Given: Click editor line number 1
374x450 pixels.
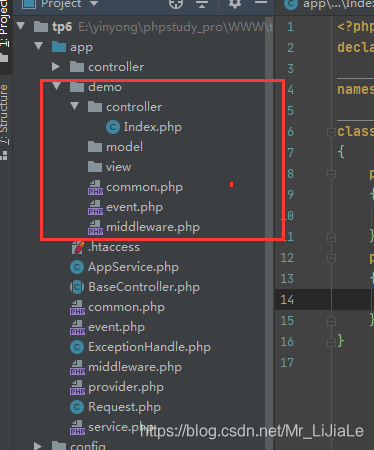Looking at the screenshot, I should (x=290, y=27).
